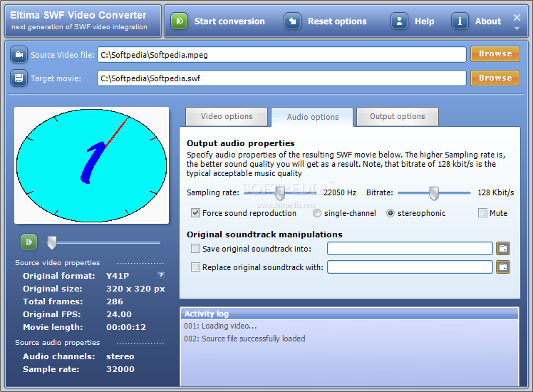Check Save original soundtrack into
The width and height of the screenshot is (533, 392).
click(x=195, y=249)
